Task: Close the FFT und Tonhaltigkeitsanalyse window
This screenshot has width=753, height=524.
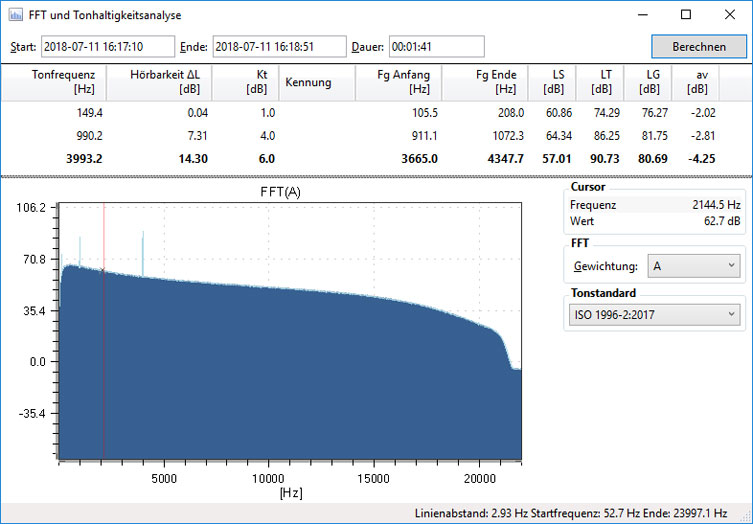Action: (730, 16)
